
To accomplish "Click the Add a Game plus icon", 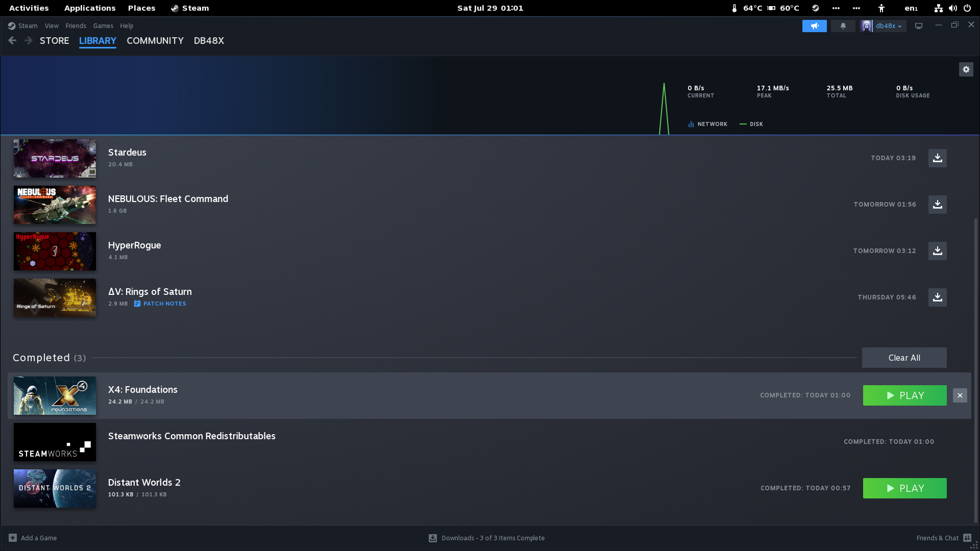I will [13, 538].
